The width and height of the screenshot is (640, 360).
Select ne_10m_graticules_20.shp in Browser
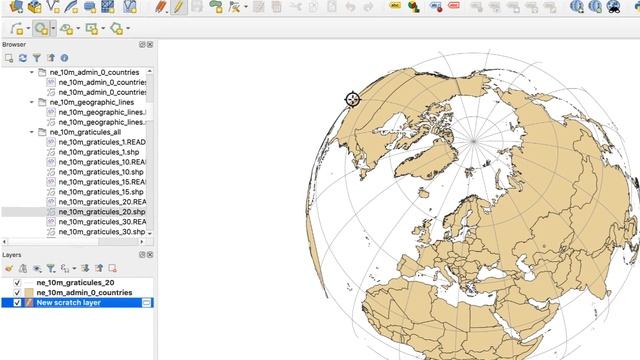[x=102, y=212]
